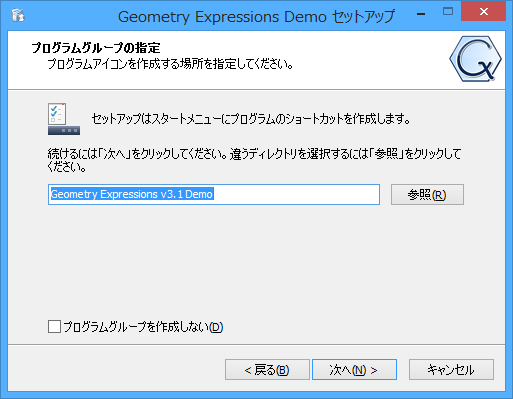Screen dimensions: 513x399
Task: Go back with 戻る(B) button
Action: pyautogui.click(x=267, y=369)
